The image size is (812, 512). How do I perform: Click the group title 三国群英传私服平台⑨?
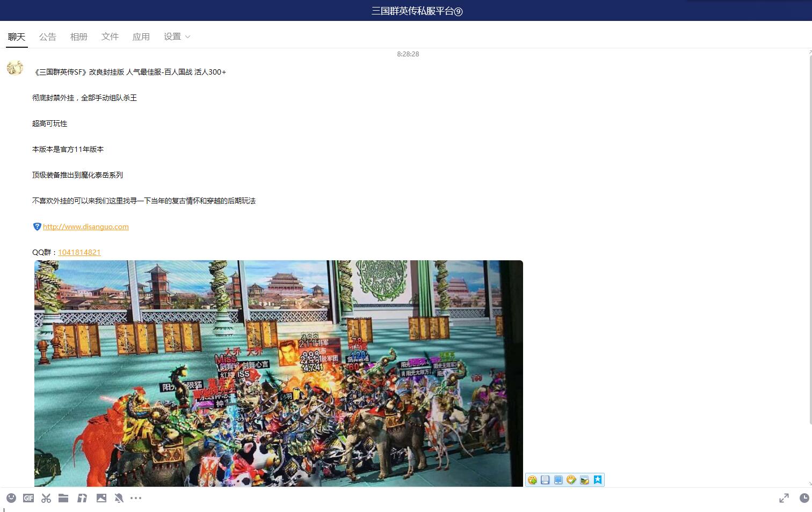point(417,11)
